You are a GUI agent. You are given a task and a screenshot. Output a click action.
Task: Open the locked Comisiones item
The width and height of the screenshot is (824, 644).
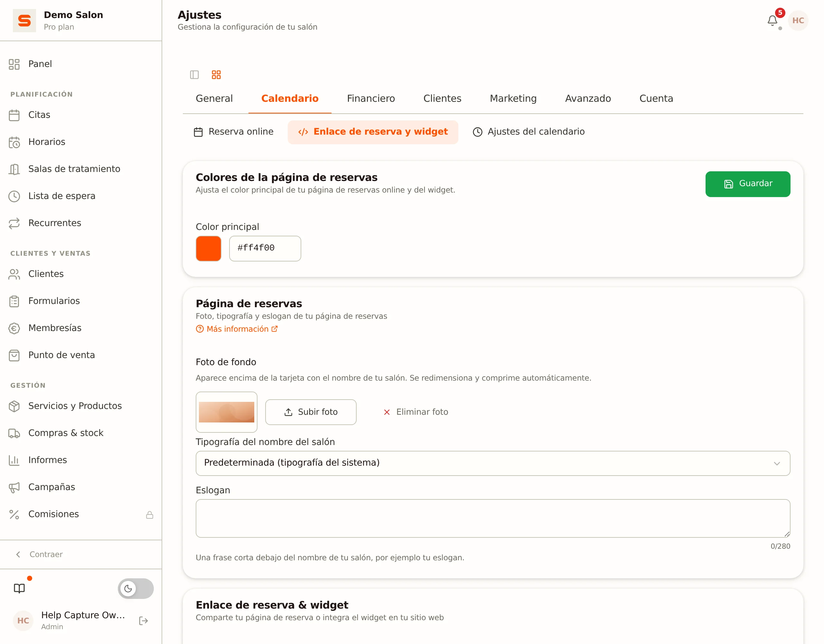[81, 514]
